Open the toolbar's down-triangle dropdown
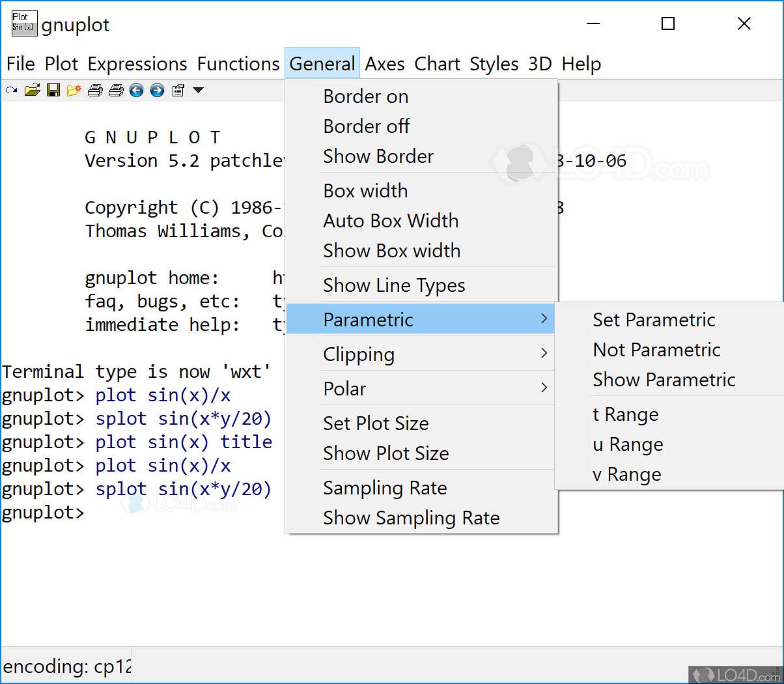The image size is (784, 684). tap(197, 90)
